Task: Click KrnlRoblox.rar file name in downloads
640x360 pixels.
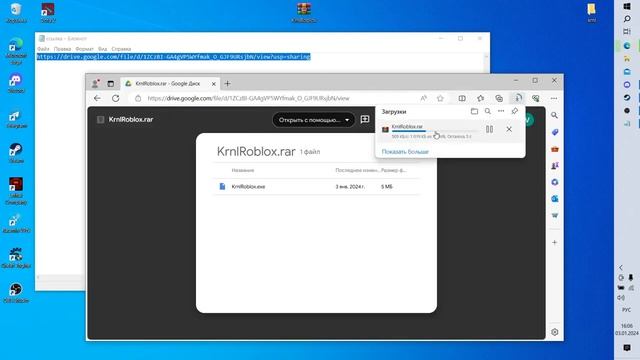Action: [407, 127]
